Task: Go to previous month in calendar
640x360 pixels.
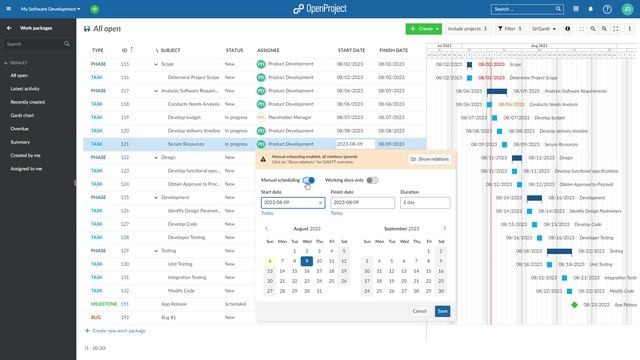Action: pyautogui.click(x=267, y=229)
